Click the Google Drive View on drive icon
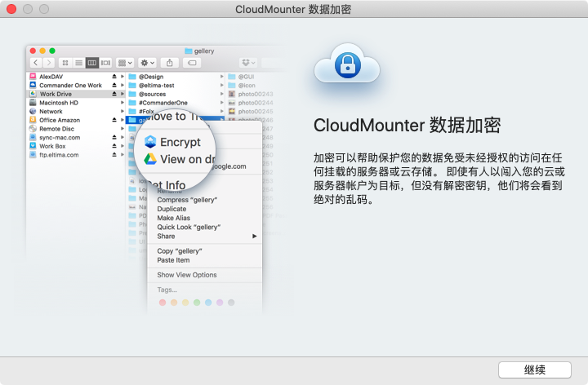 click(x=150, y=159)
